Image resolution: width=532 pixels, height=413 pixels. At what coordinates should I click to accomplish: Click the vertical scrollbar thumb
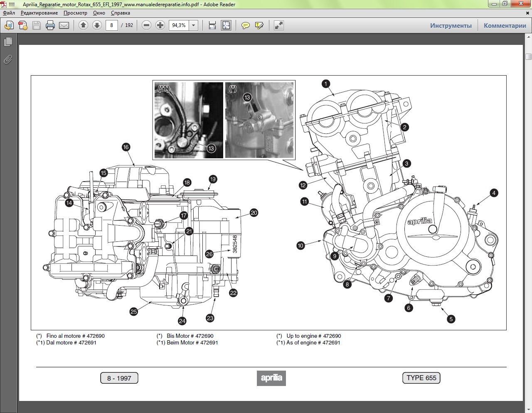[528, 57]
